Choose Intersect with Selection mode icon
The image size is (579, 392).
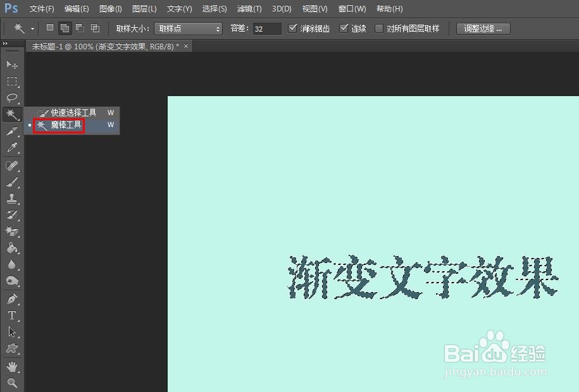[95, 28]
